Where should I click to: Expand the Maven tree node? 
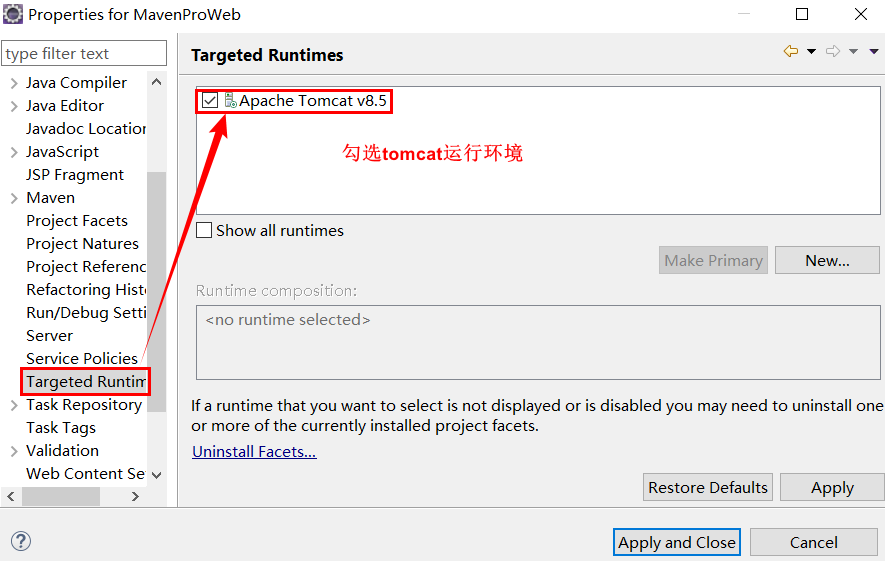[14, 198]
